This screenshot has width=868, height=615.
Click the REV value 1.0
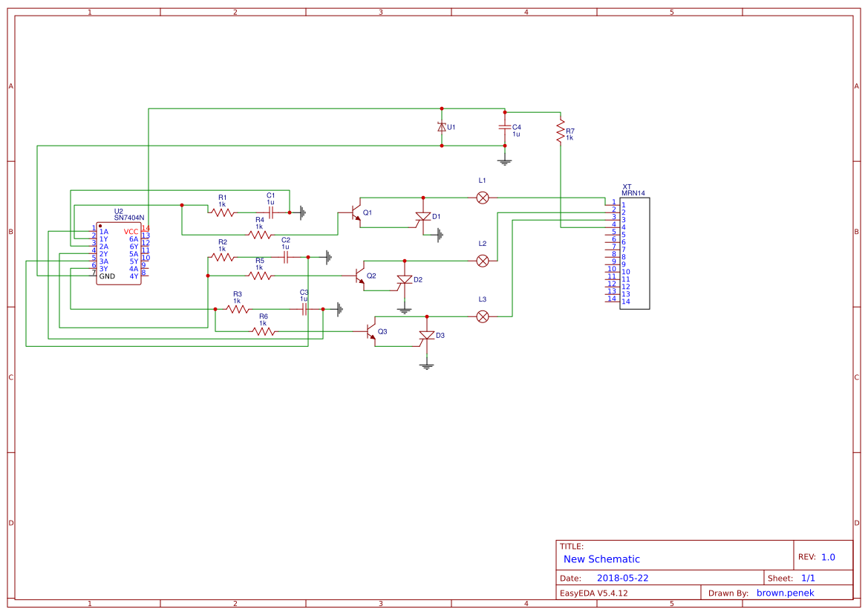click(x=828, y=557)
